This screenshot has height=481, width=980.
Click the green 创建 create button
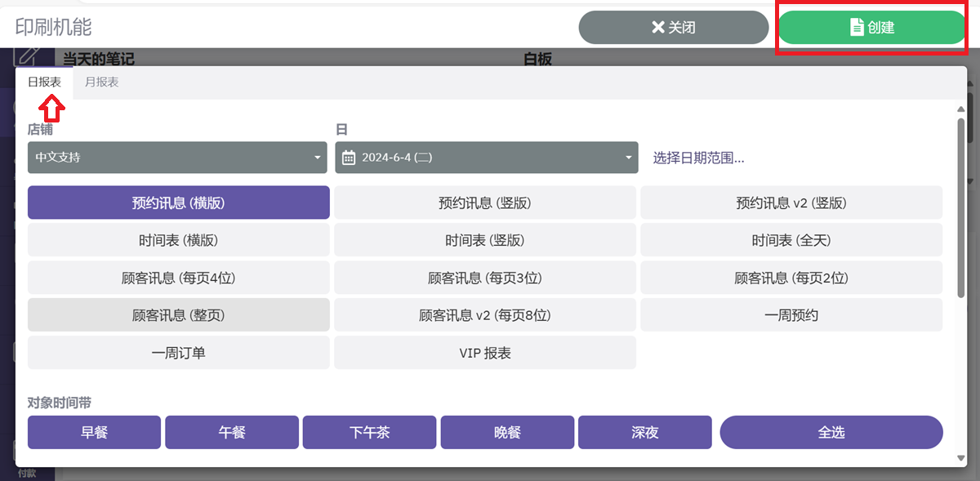tap(872, 27)
